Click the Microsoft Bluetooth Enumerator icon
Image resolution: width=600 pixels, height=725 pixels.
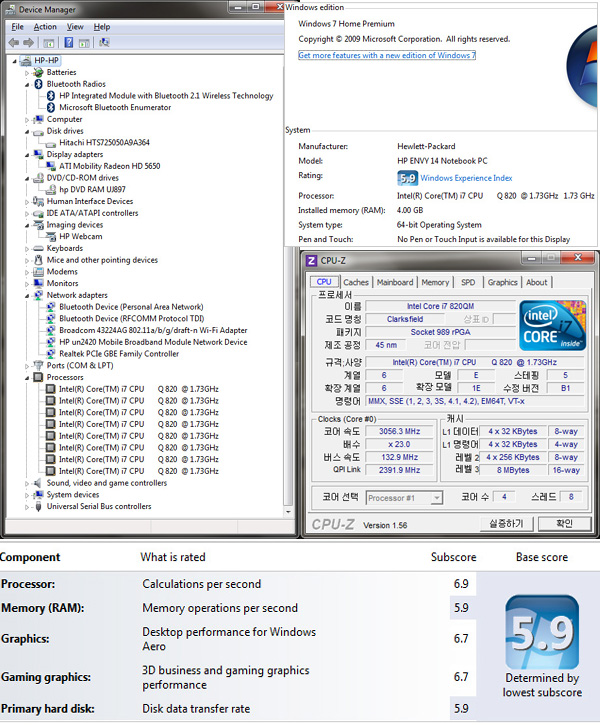point(51,108)
